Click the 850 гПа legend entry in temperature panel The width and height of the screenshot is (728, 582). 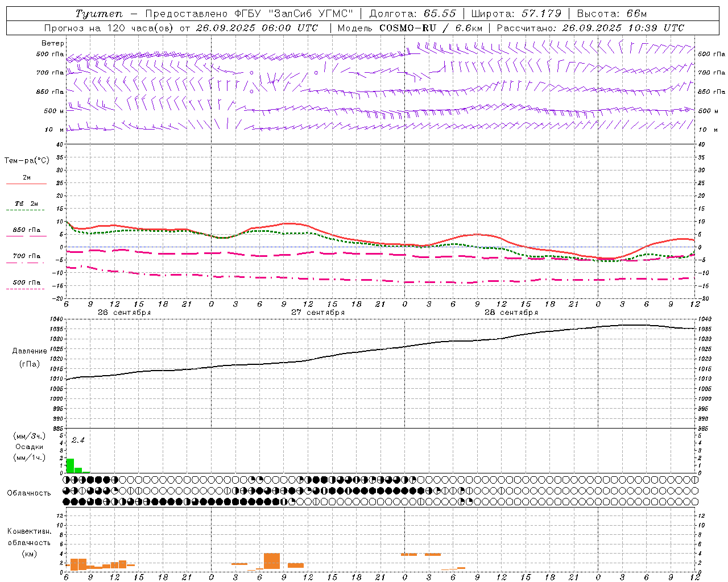pos(26,230)
